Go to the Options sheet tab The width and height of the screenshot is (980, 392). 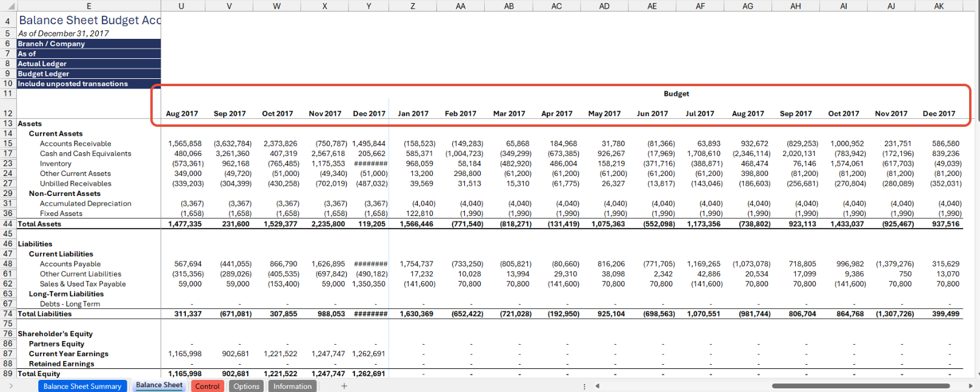click(x=246, y=386)
